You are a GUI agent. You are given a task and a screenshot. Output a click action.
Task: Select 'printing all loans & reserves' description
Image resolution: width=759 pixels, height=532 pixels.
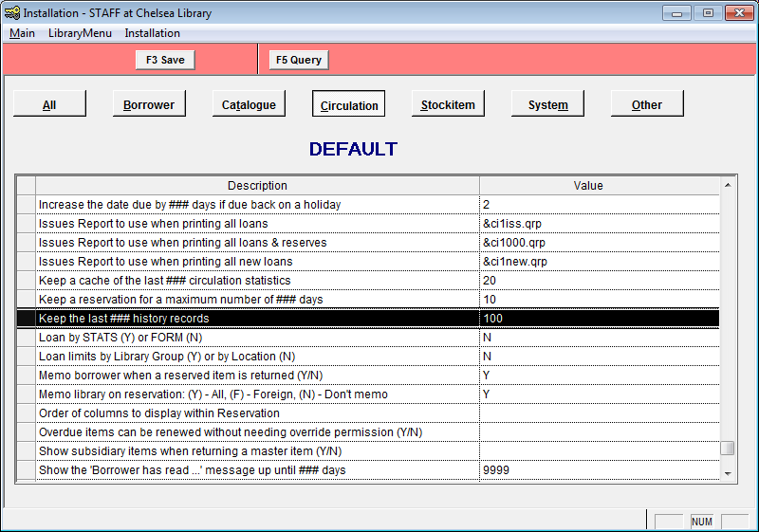257,243
